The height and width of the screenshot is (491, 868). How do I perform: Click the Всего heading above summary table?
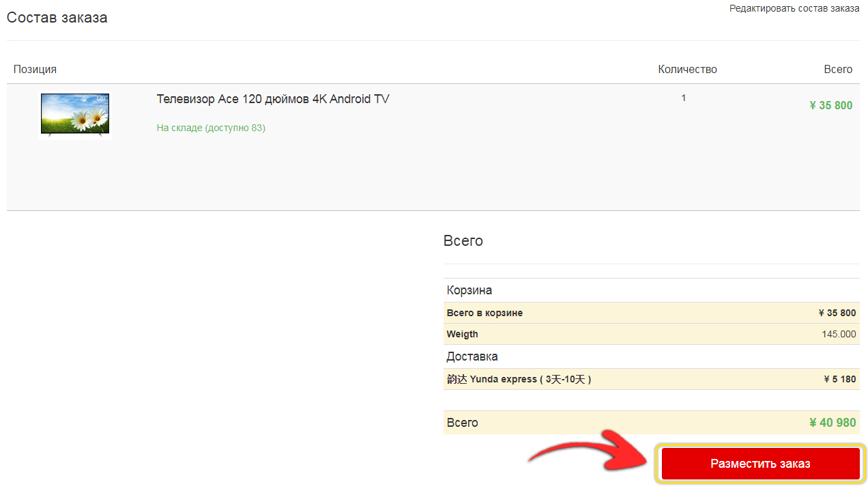point(463,241)
